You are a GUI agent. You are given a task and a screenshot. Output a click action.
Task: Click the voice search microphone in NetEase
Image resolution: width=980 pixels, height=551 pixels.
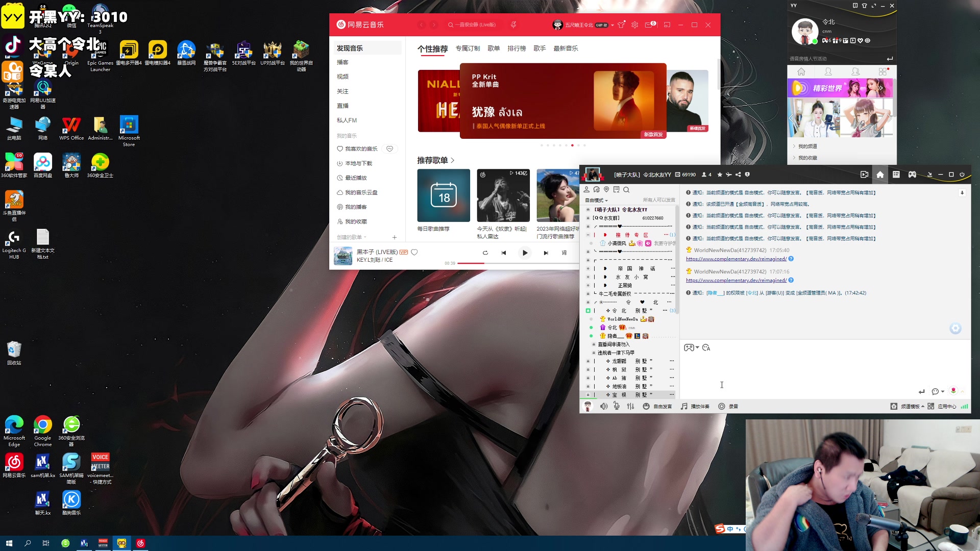click(x=513, y=24)
